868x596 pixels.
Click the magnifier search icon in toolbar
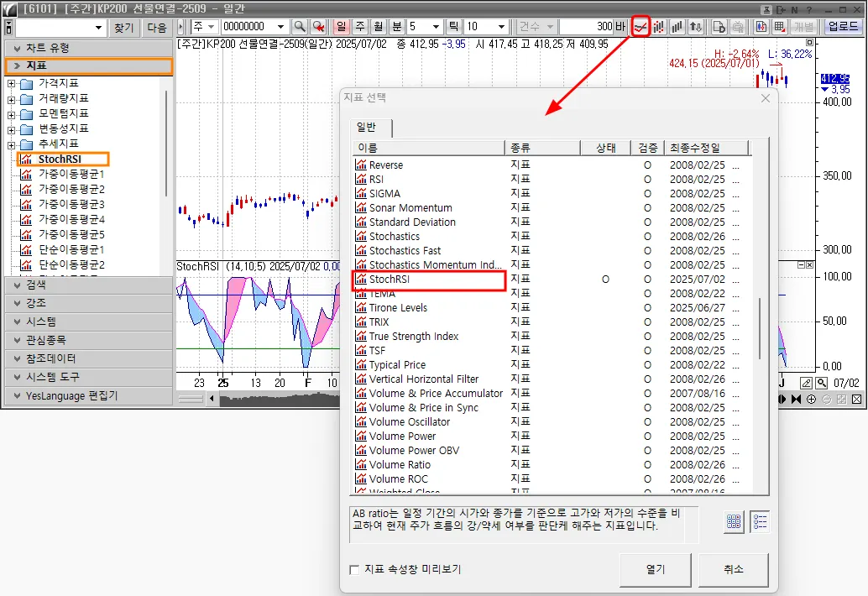tap(300, 27)
